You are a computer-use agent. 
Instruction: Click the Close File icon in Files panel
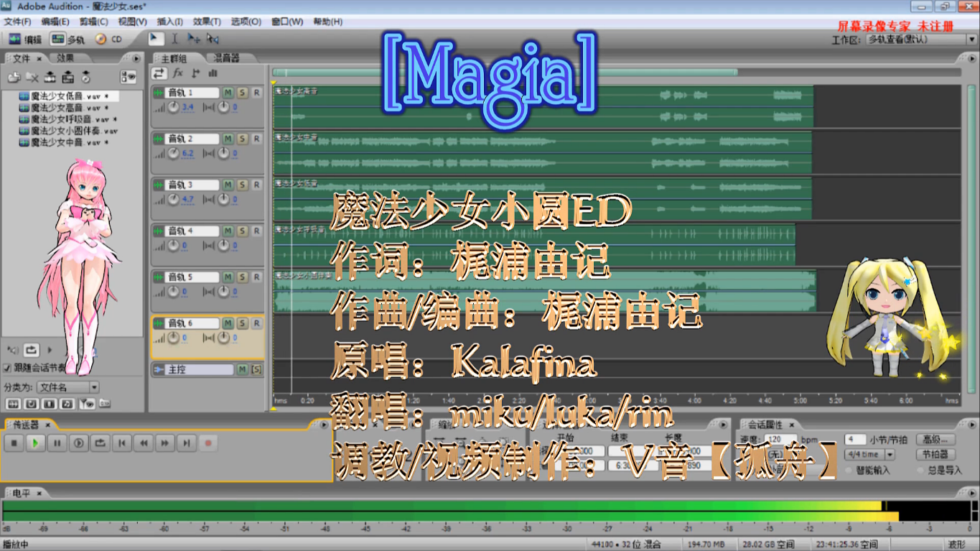(x=32, y=77)
